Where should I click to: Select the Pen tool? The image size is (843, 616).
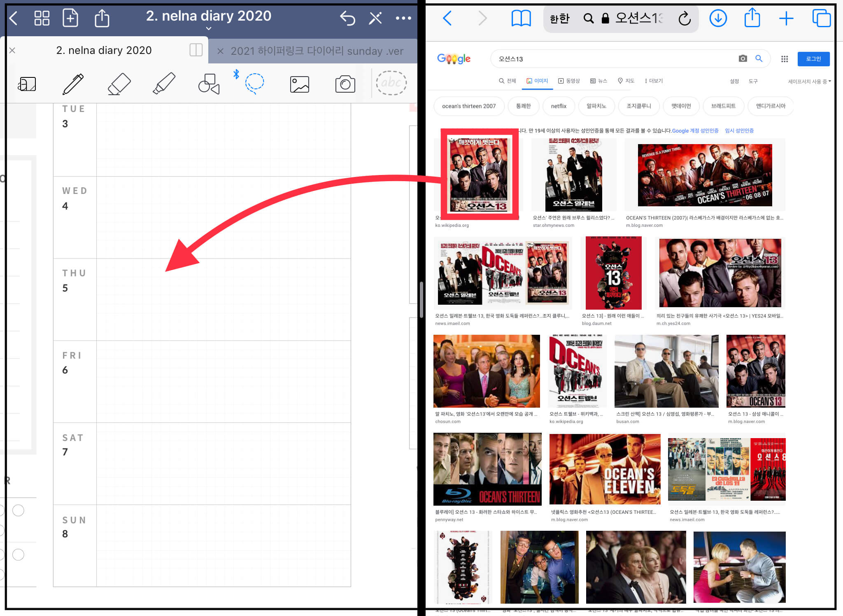[73, 84]
